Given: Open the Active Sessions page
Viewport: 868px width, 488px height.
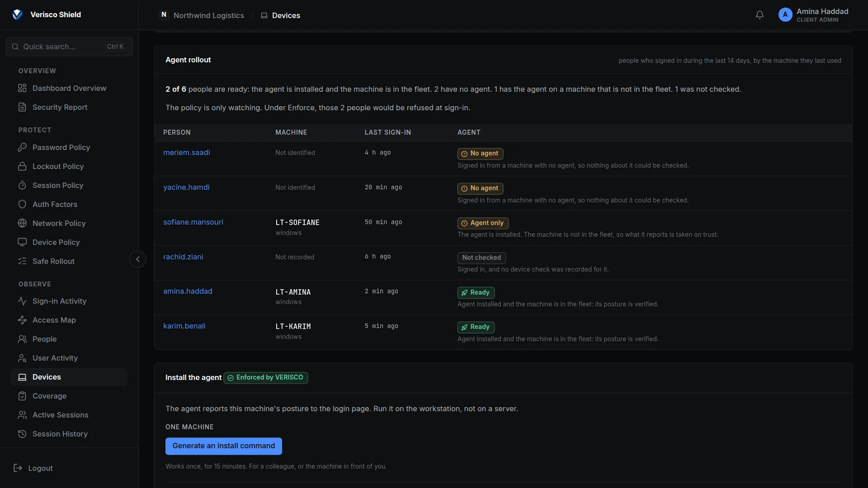Looking at the screenshot, I should tap(69, 415).
